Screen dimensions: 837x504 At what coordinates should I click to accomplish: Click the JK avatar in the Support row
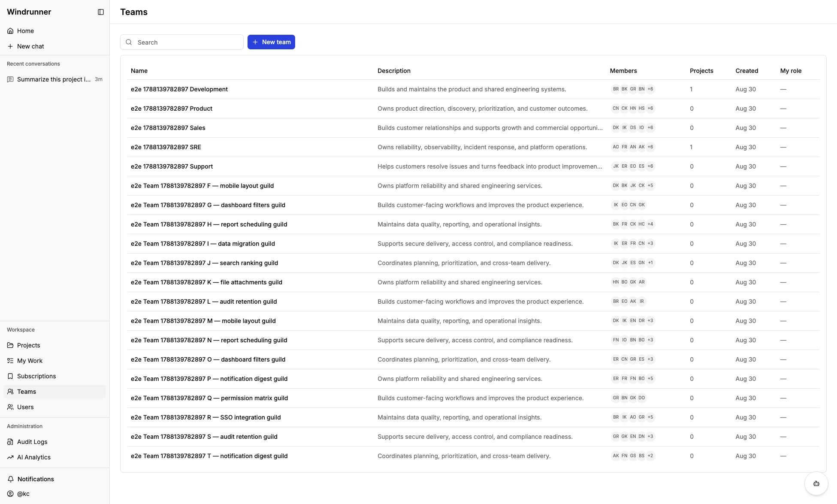(x=616, y=166)
